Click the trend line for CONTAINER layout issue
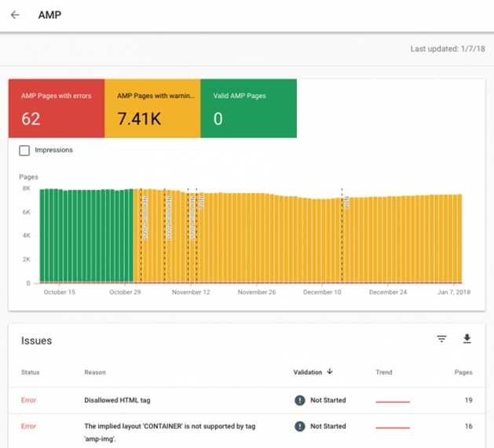This screenshot has height=448, width=494. coord(393,428)
